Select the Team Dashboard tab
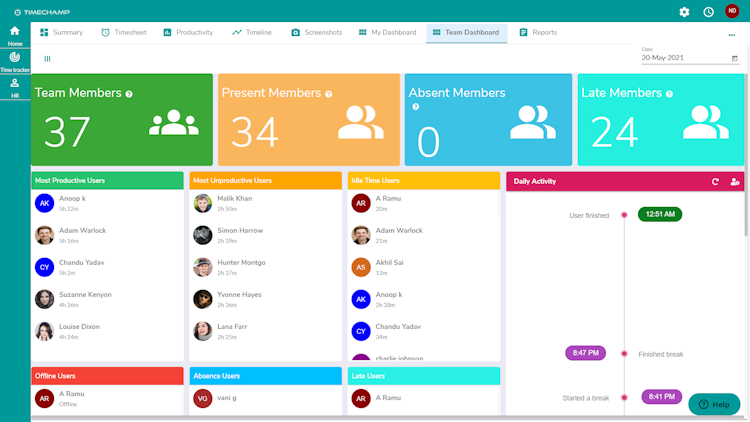Screen dimensions: 750x422 click(x=466, y=33)
